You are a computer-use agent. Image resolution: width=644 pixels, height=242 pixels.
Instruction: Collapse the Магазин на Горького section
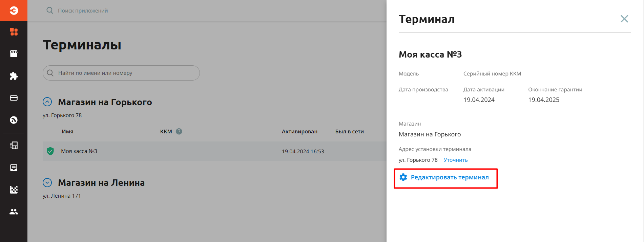click(x=47, y=102)
